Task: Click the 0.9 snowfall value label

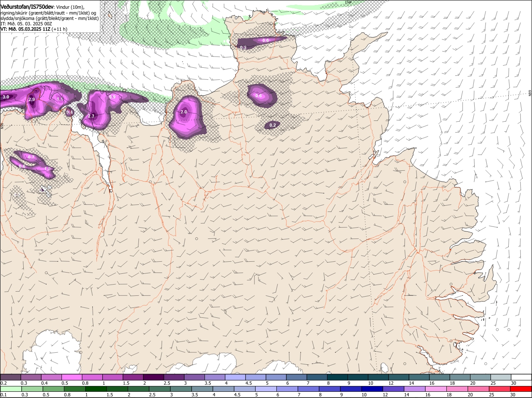Action: tap(112, 97)
